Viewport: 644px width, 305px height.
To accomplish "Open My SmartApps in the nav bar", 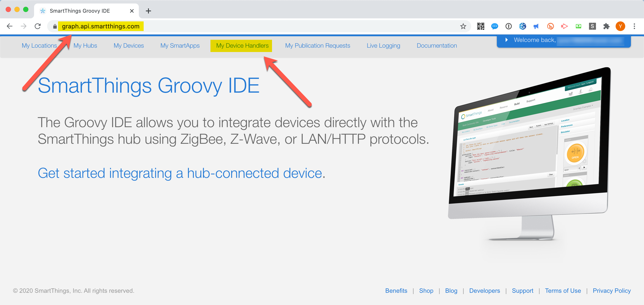I will 180,46.
